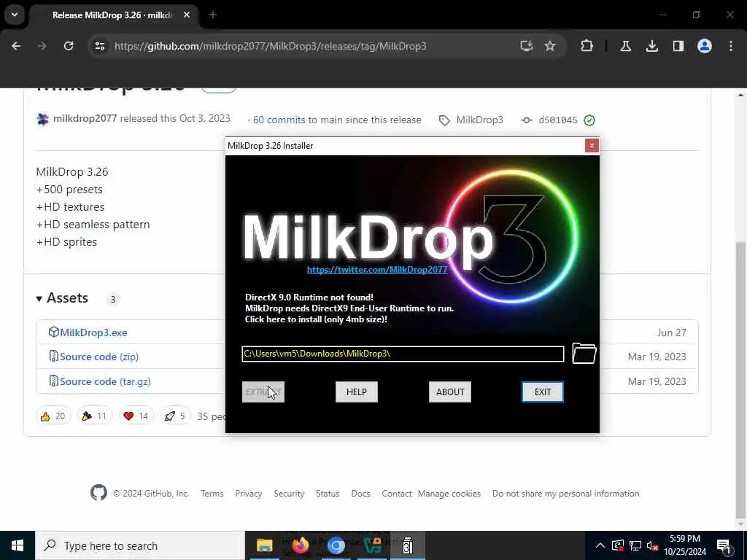747x560 pixels.
Task: Select the Release MilkDrop 3.26 tab
Action: 112,15
